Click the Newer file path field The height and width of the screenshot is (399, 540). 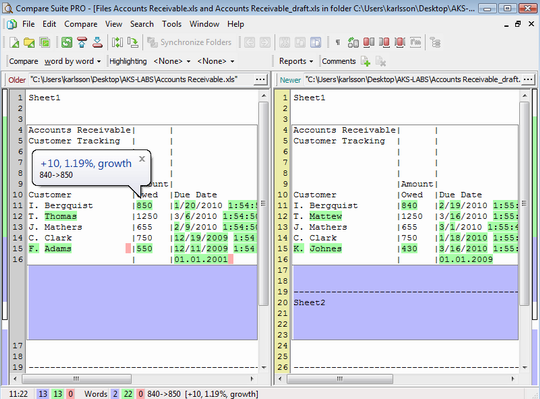pyautogui.click(x=412, y=80)
